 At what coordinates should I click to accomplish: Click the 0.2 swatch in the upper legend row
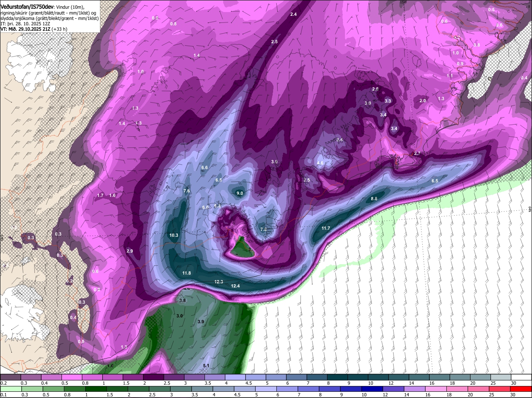(10, 377)
